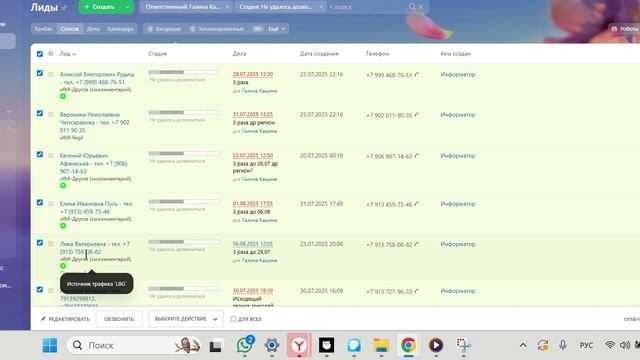The width and height of the screenshot is (640, 360).
Task: Open the Ещё dropdown in counters bar
Action: 277,29
